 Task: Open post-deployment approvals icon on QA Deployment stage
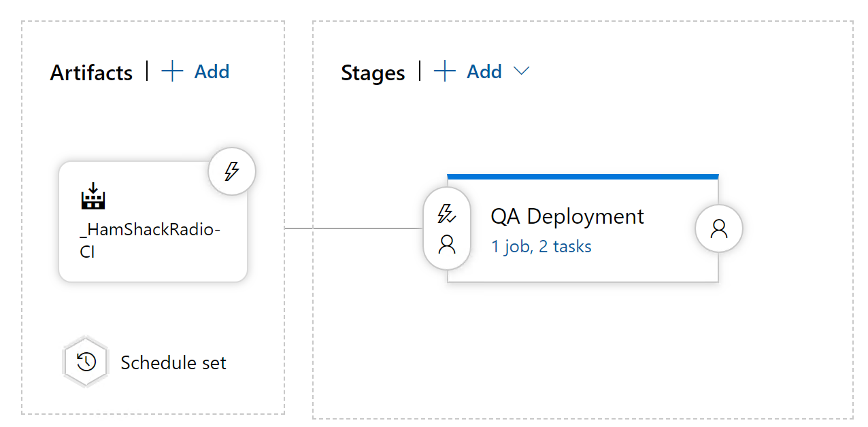(718, 229)
